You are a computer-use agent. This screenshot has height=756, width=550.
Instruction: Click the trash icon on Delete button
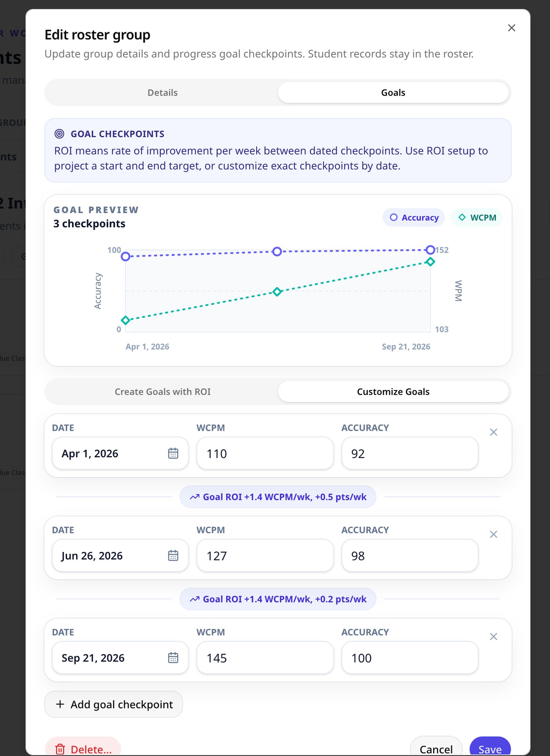pos(60,749)
